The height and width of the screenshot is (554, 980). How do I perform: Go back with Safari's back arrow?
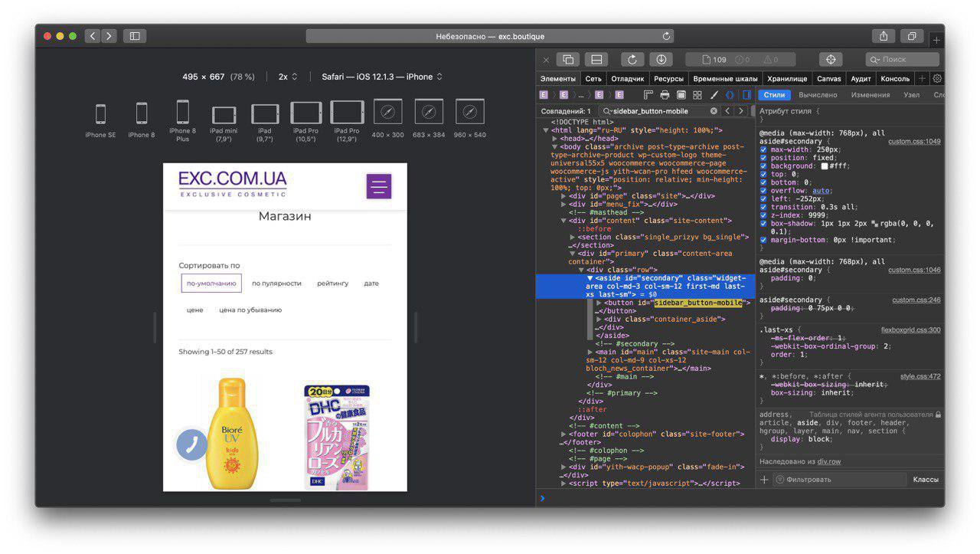pyautogui.click(x=93, y=36)
